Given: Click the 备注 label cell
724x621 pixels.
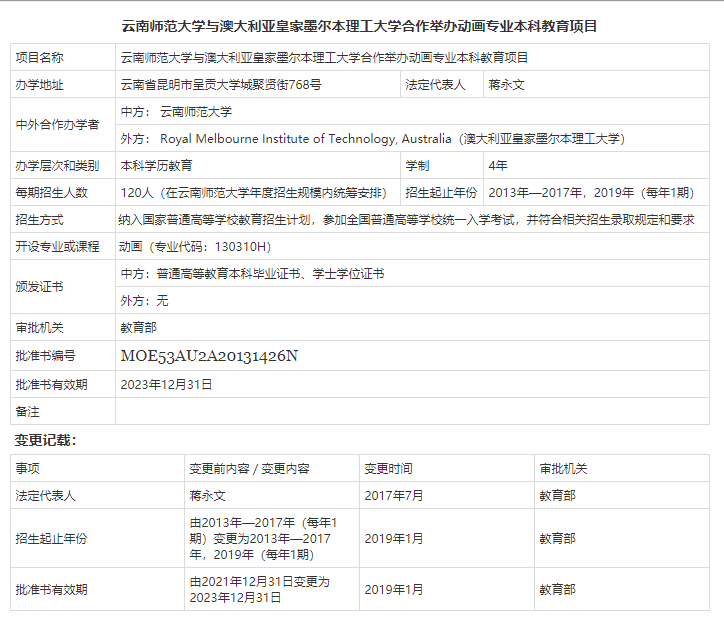Looking at the screenshot, I should (x=63, y=411).
